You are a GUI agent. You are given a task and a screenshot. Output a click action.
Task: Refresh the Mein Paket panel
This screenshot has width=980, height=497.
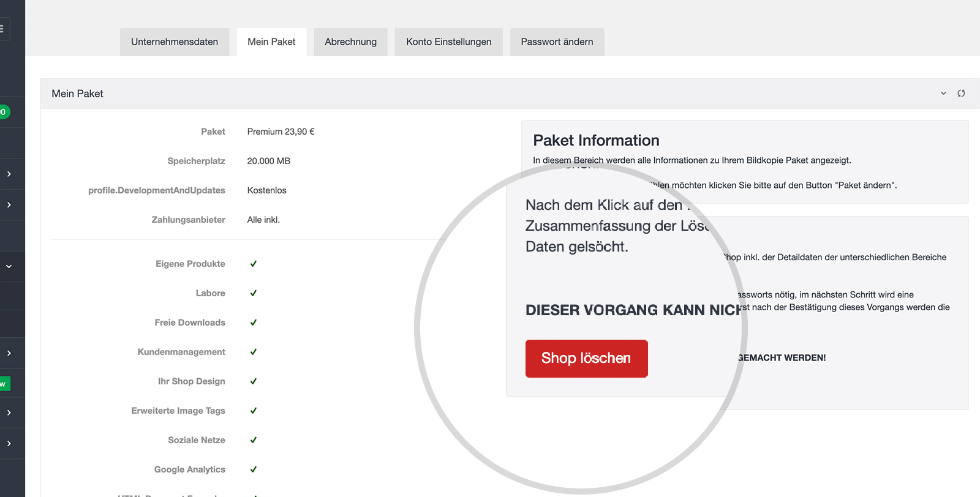coord(961,94)
